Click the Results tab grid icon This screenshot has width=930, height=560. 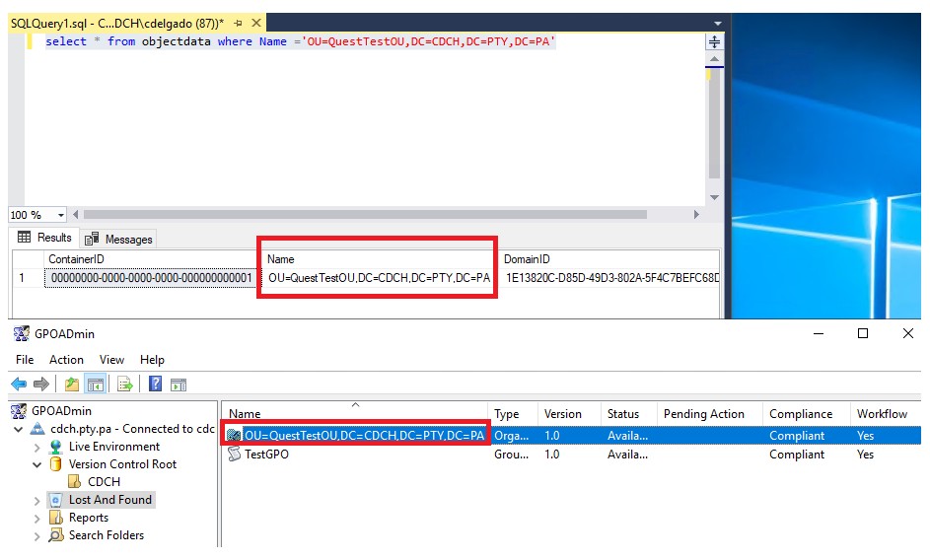25,238
